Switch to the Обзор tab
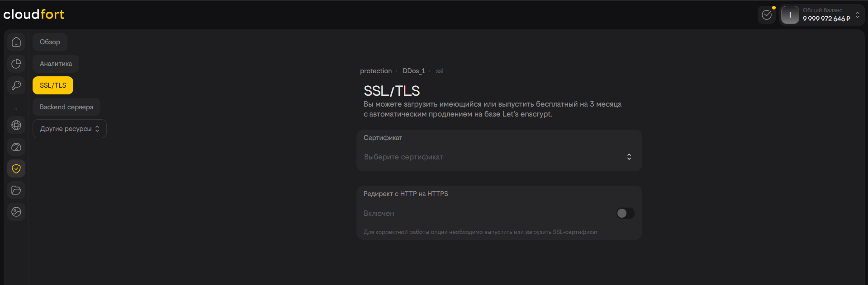This screenshot has height=285, width=868. (50, 42)
